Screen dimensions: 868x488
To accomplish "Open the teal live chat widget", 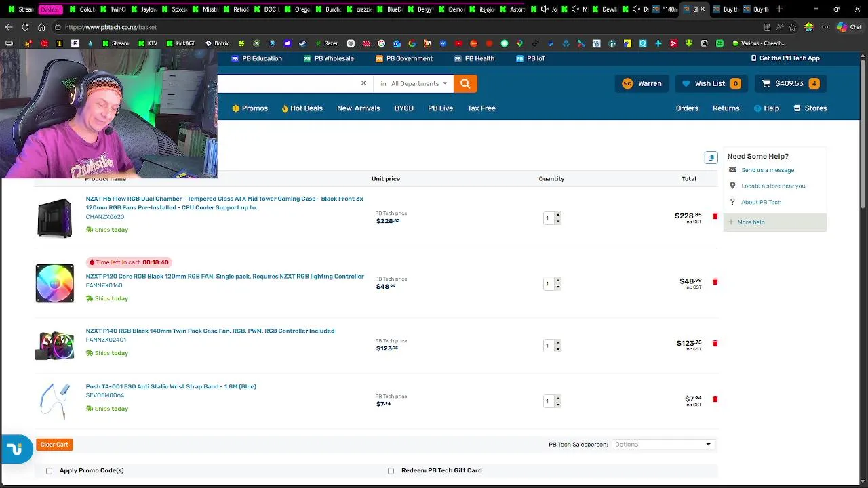I will [x=16, y=449].
